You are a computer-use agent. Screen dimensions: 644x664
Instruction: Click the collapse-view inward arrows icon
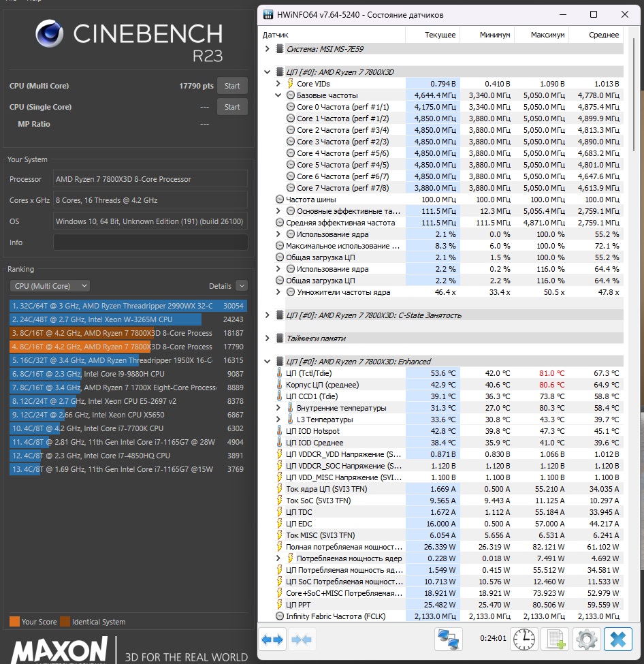pyautogui.click(x=302, y=639)
